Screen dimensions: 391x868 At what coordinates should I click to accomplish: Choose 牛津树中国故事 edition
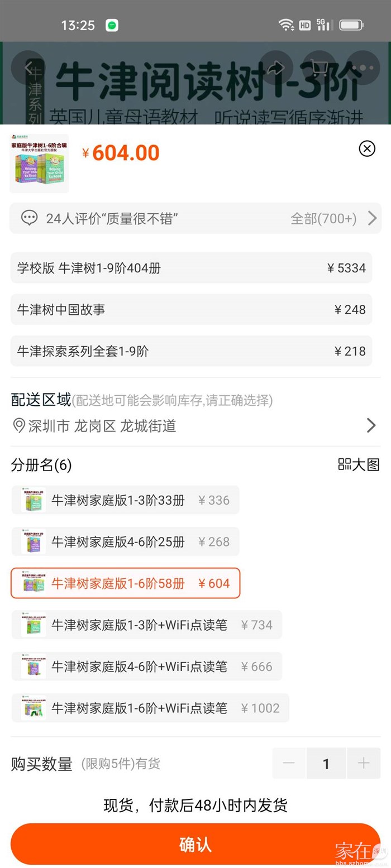[191, 309]
